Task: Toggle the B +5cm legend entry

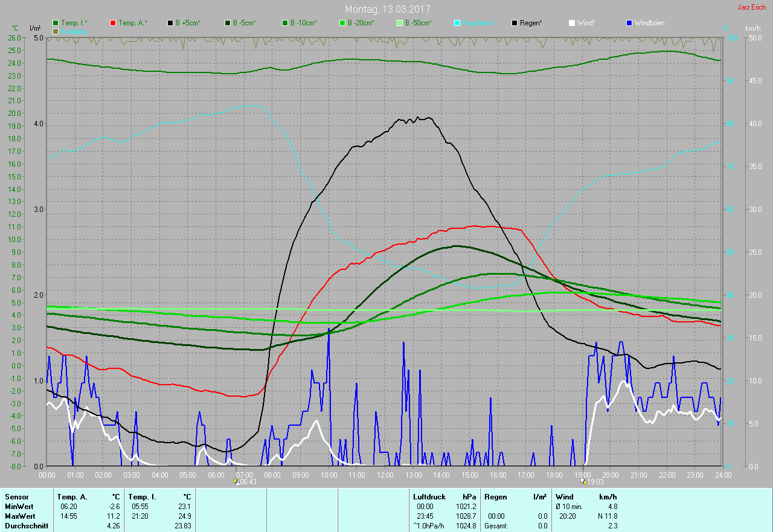Action: [184, 23]
